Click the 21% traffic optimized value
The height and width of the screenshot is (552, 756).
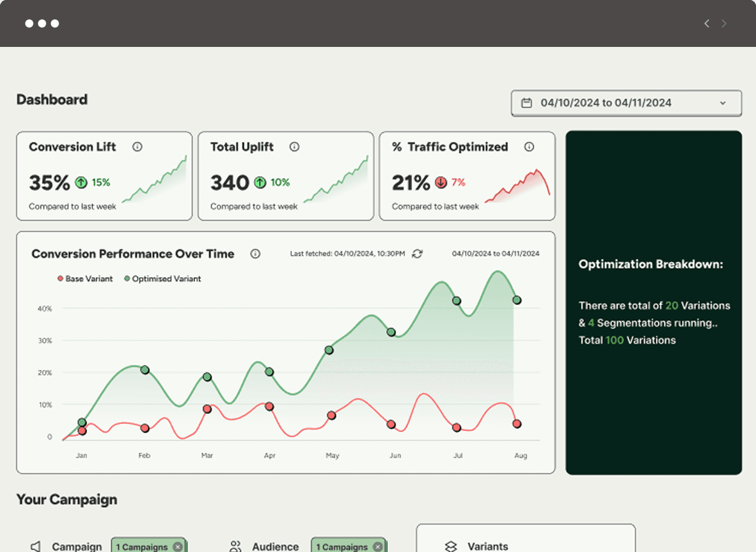pyautogui.click(x=411, y=182)
